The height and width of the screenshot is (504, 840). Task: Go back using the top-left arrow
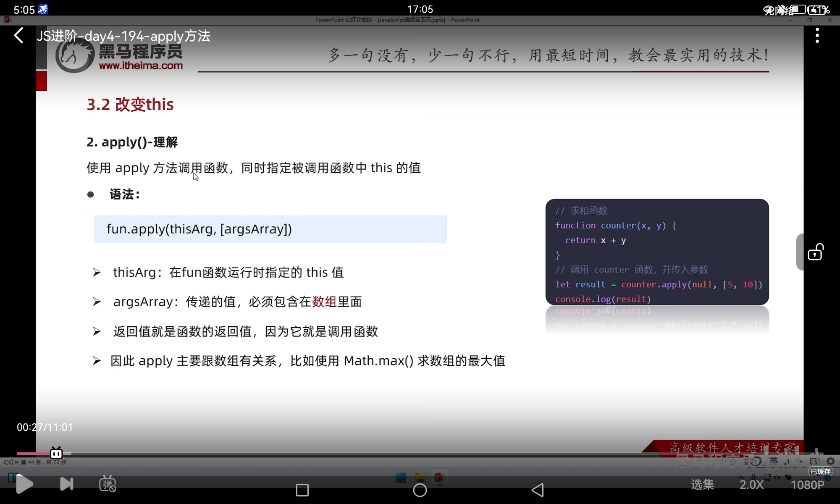pos(19,36)
